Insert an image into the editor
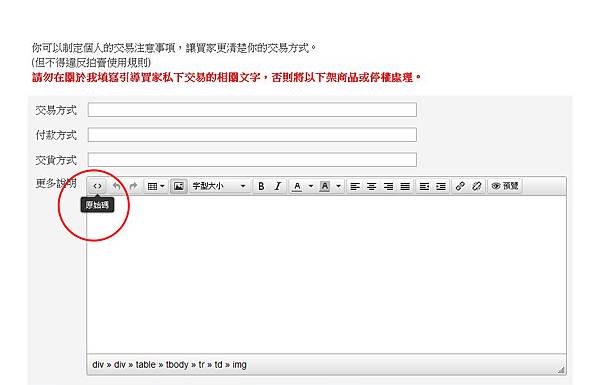 178,186
